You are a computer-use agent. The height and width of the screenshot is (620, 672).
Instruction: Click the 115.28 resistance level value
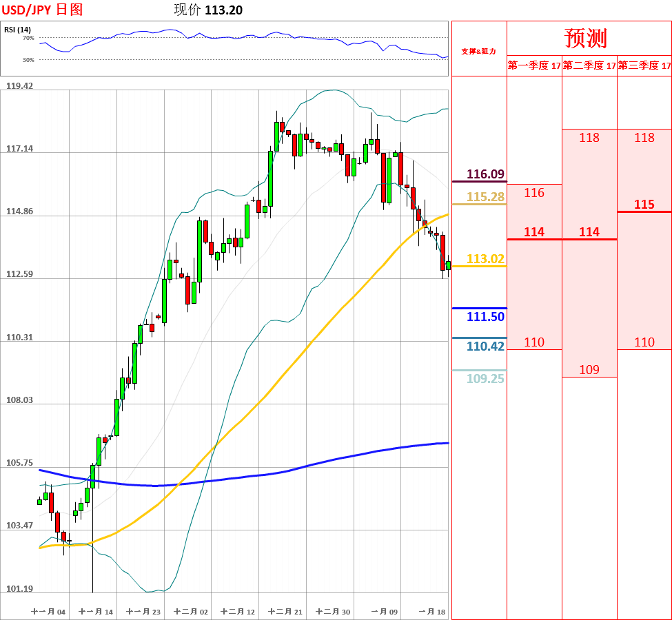click(485, 196)
